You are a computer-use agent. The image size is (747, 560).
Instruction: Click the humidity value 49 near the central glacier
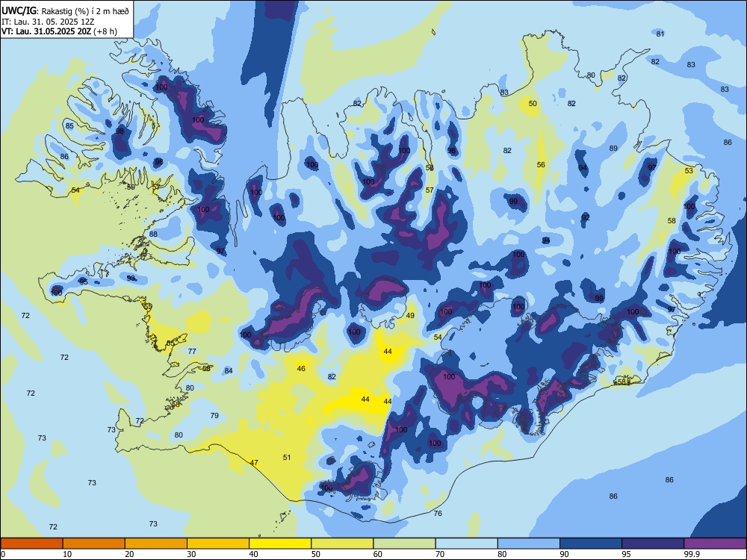[410, 316]
